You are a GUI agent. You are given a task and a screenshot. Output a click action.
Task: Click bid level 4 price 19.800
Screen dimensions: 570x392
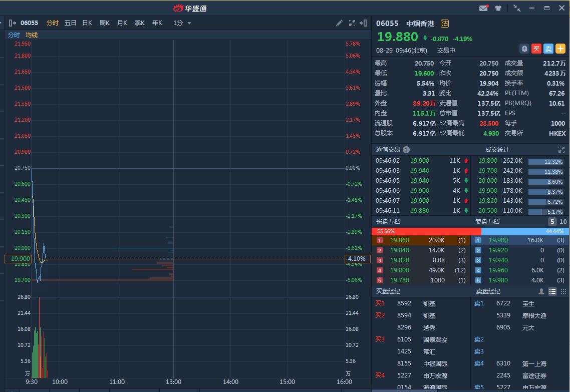pyautogui.click(x=400, y=270)
